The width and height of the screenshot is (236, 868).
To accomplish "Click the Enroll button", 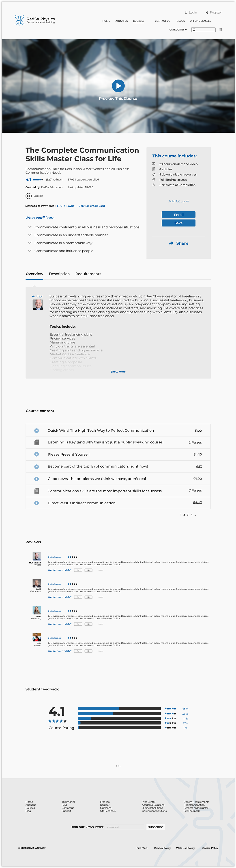I will click(x=178, y=215).
